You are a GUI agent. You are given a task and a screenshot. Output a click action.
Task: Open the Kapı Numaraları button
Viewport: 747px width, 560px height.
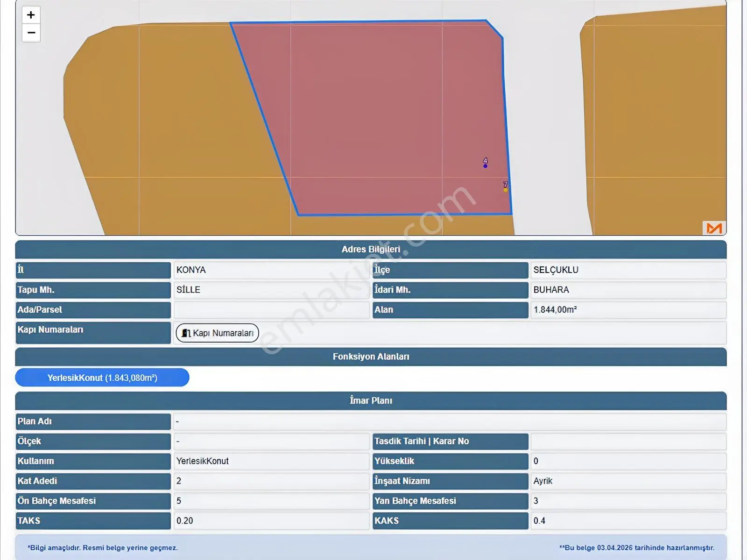pos(218,333)
